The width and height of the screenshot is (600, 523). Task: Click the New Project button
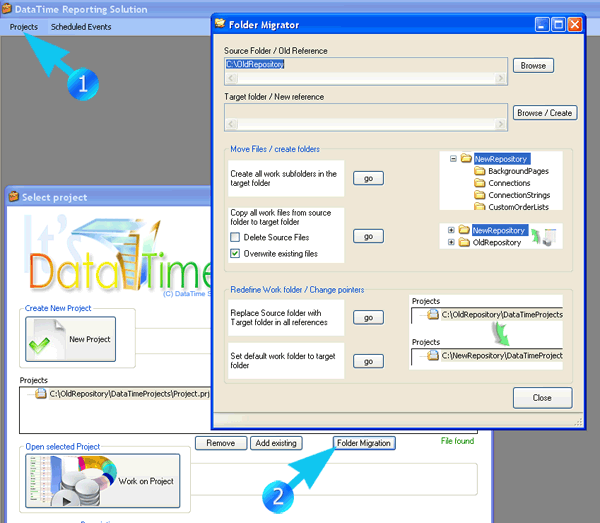click(x=70, y=339)
